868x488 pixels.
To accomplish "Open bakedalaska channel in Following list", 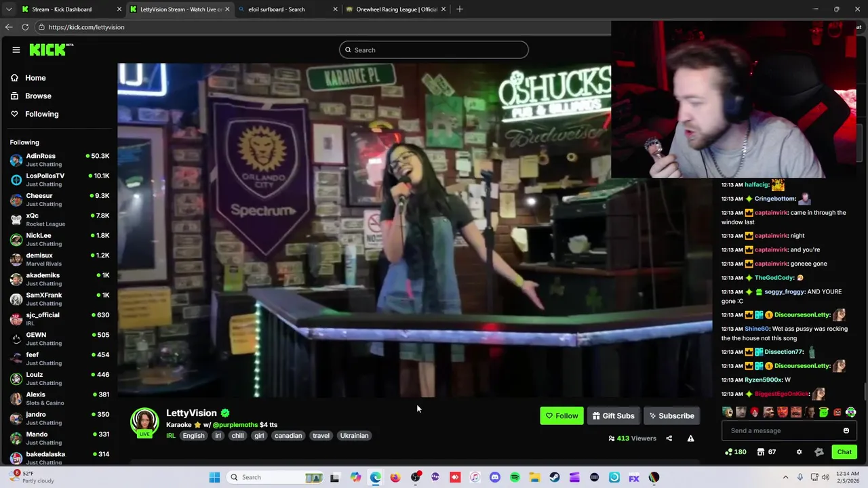I will point(60,457).
